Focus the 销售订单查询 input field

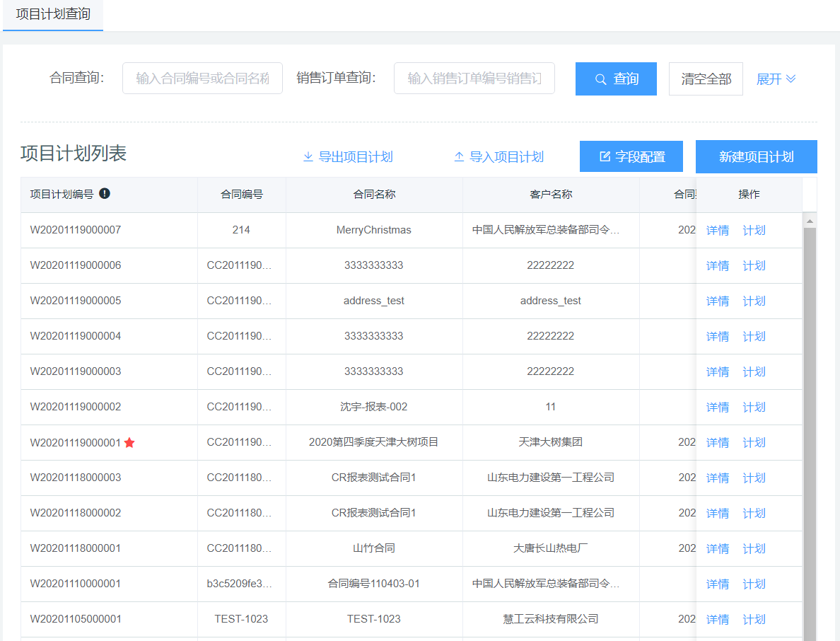point(474,79)
